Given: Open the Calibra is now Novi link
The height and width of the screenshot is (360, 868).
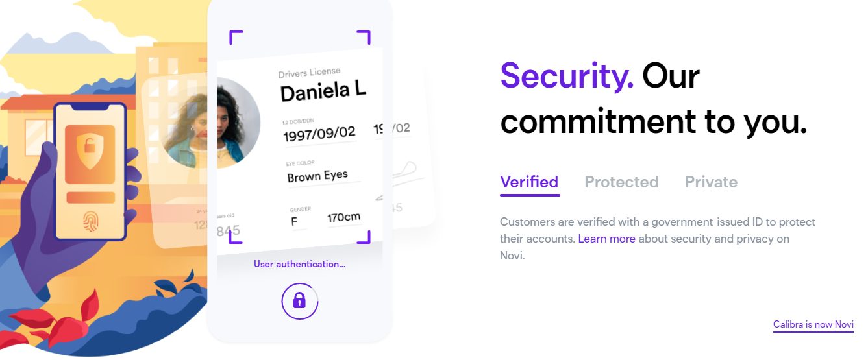Looking at the screenshot, I should pos(813,324).
